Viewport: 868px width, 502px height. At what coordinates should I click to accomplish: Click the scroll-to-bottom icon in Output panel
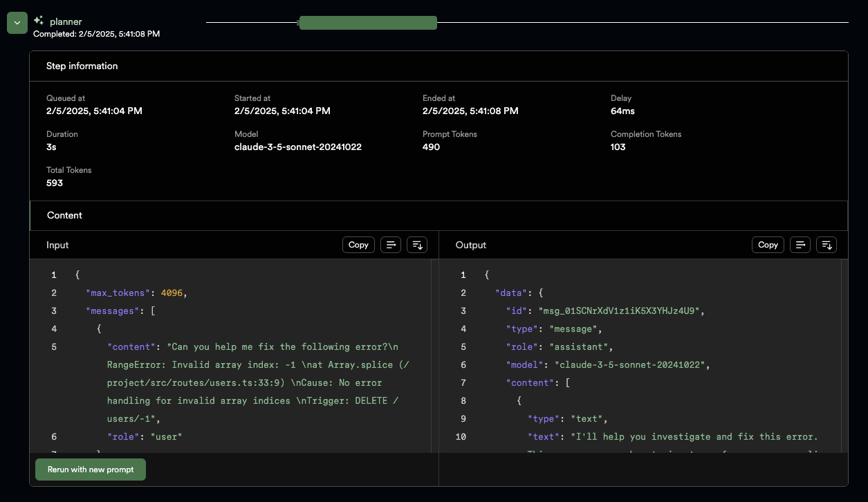click(x=827, y=245)
